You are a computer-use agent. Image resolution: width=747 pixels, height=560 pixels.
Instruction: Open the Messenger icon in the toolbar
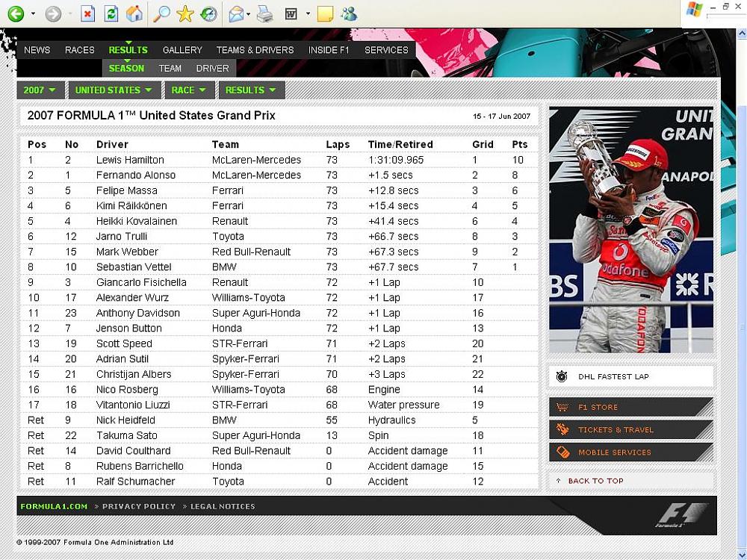coord(348,13)
